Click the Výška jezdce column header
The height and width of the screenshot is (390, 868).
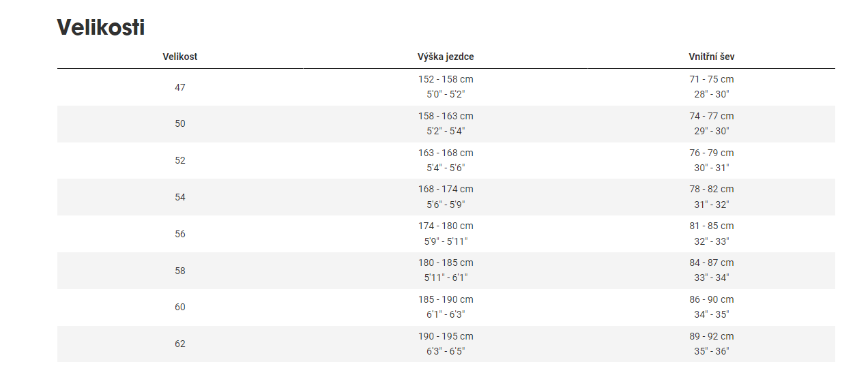[x=446, y=57]
